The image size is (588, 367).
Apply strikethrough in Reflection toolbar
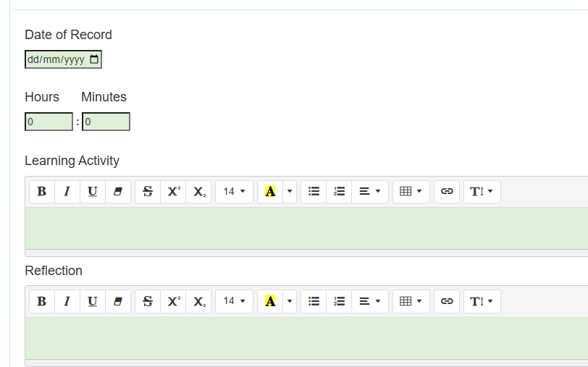coord(148,301)
